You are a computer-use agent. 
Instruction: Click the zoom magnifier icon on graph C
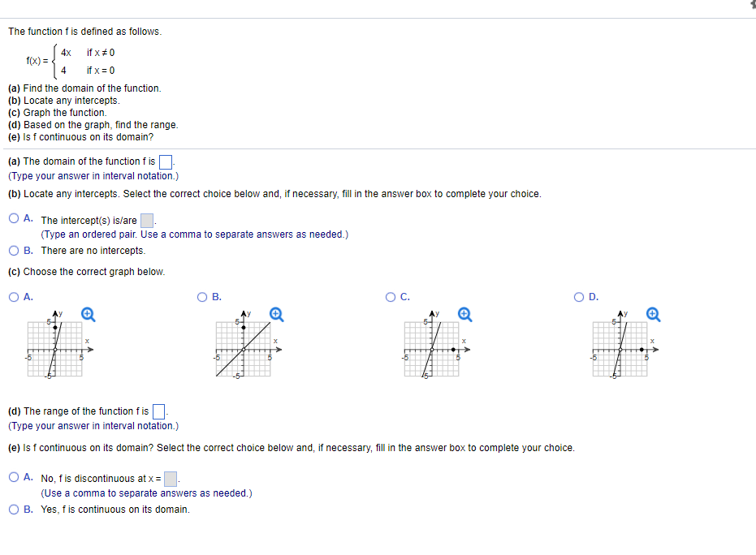click(x=463, y=314)
